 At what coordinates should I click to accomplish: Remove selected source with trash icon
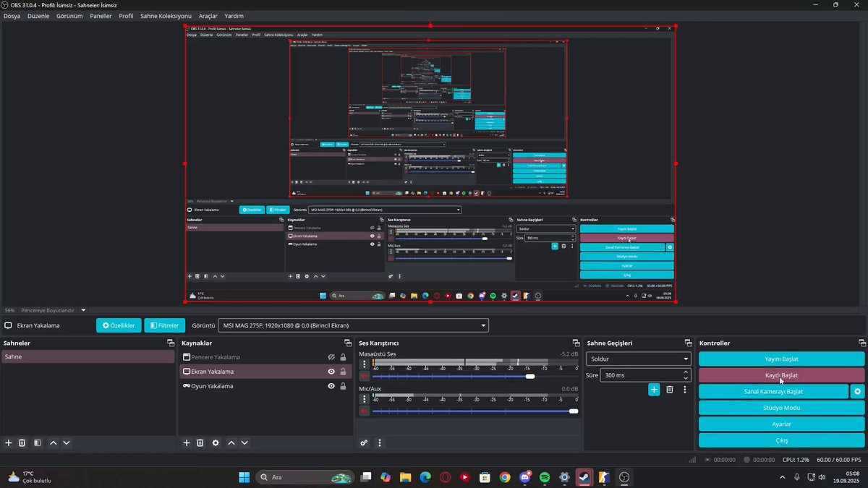click(200, 442)
